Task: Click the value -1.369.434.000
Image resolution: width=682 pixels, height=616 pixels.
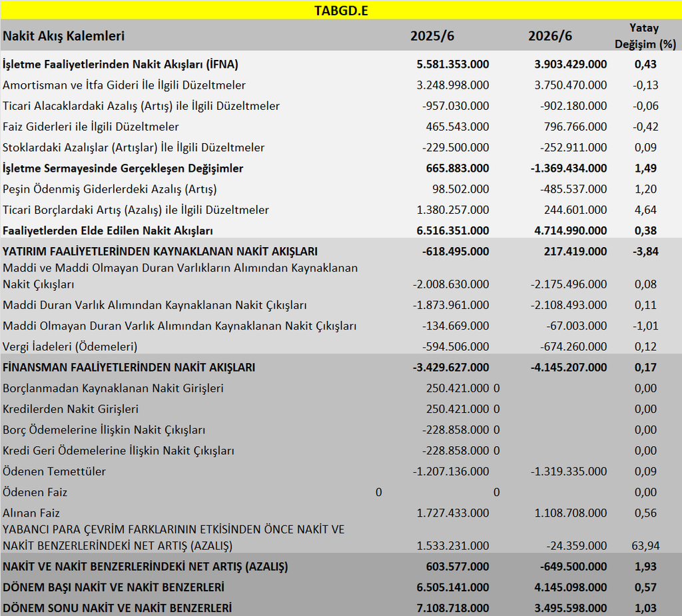Action: [569, 168]
